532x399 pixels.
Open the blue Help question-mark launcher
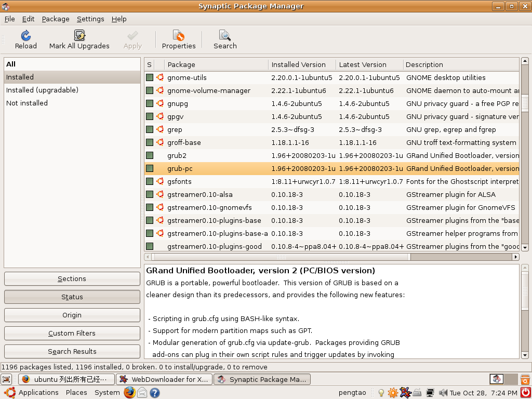tap(155, 393)
